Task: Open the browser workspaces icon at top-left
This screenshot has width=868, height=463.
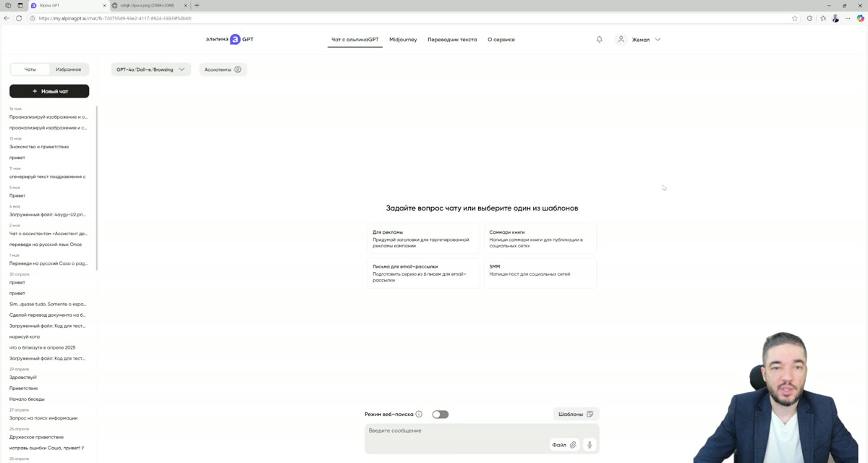Action: pos(8,5)
